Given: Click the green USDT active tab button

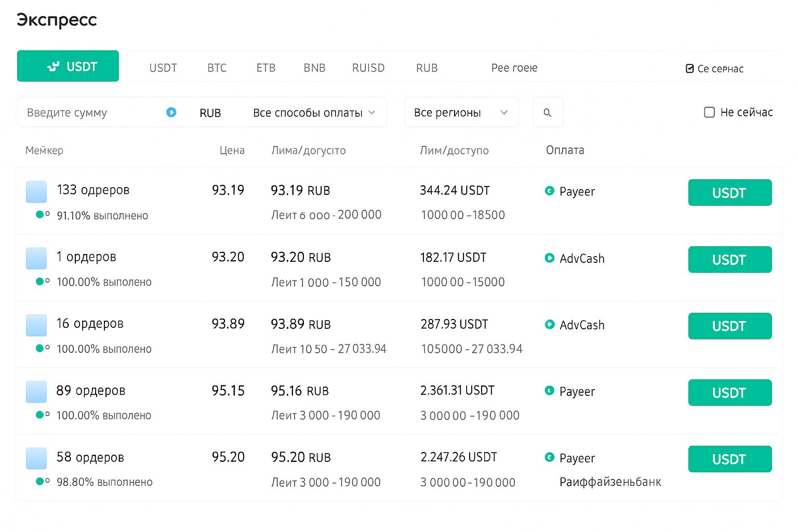Looking at the screenshot, I should coord(68,66).
